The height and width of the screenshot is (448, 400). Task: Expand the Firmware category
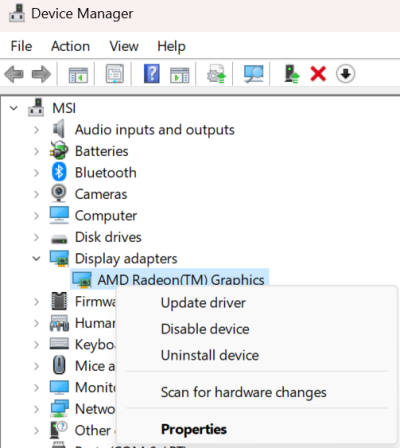[x=36, y=302]
